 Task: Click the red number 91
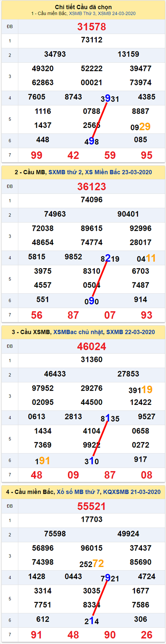[37, 635]
